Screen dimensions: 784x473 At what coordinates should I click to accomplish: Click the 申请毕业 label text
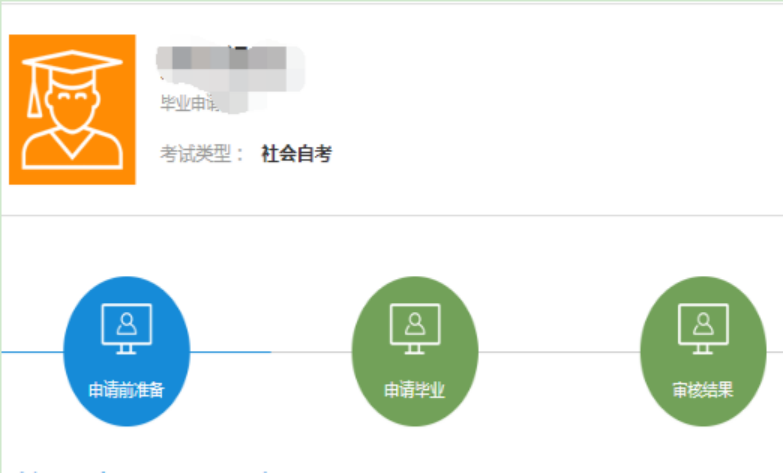[x=414, y=390]
